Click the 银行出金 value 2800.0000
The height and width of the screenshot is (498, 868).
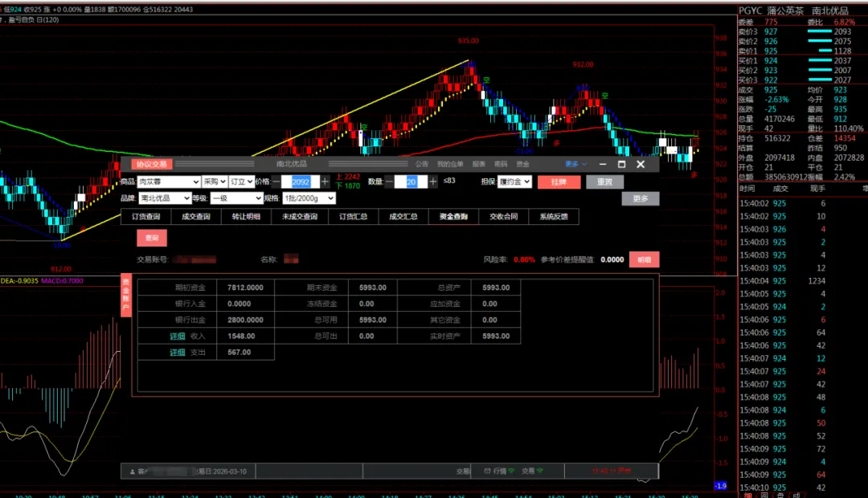[x=245, y=320]
